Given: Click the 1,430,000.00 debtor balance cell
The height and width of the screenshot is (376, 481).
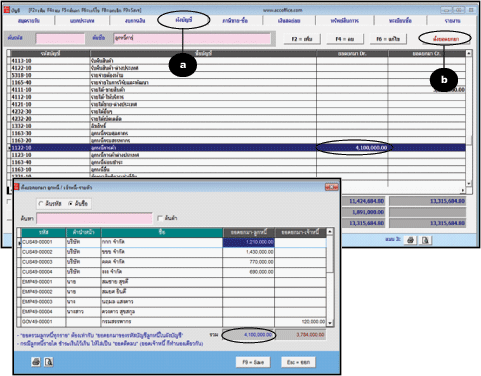Looking at the screenshot, I should (x=249, y=252).
